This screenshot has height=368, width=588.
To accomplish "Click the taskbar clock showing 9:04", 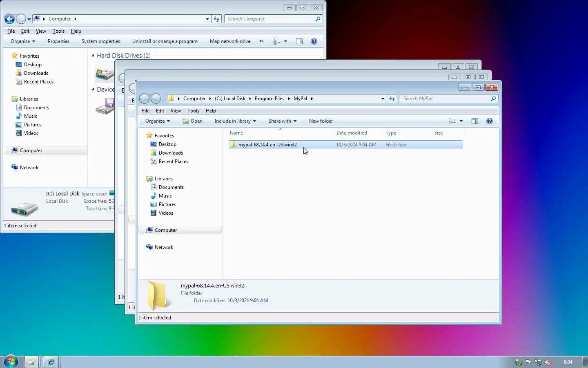I will tap(568, 362).
